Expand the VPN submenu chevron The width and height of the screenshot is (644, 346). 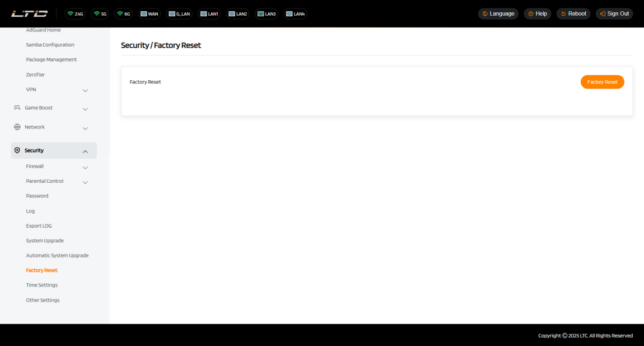85,90
